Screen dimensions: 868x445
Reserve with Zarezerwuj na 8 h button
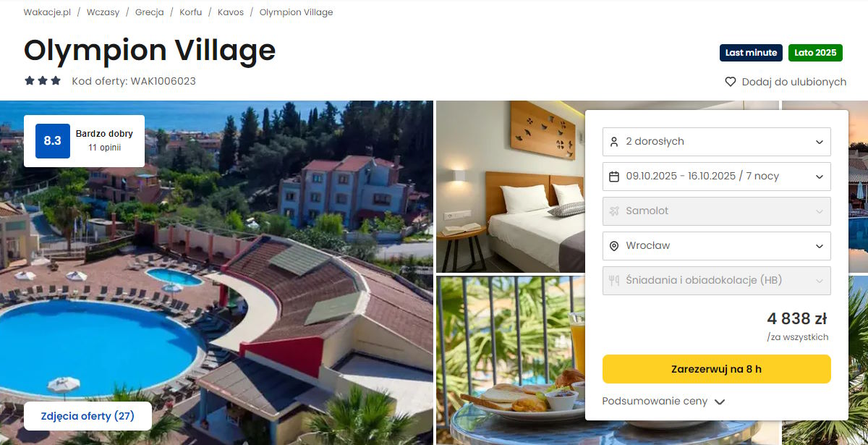click(717, 369)
